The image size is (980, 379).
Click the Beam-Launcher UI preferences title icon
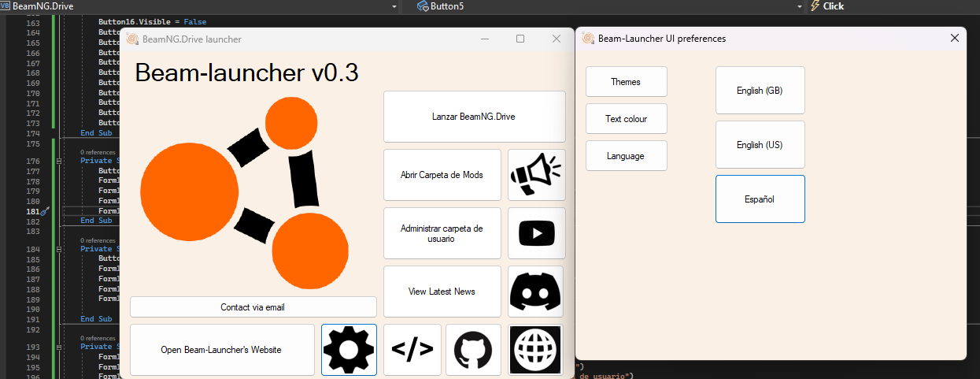coord(588,38)
